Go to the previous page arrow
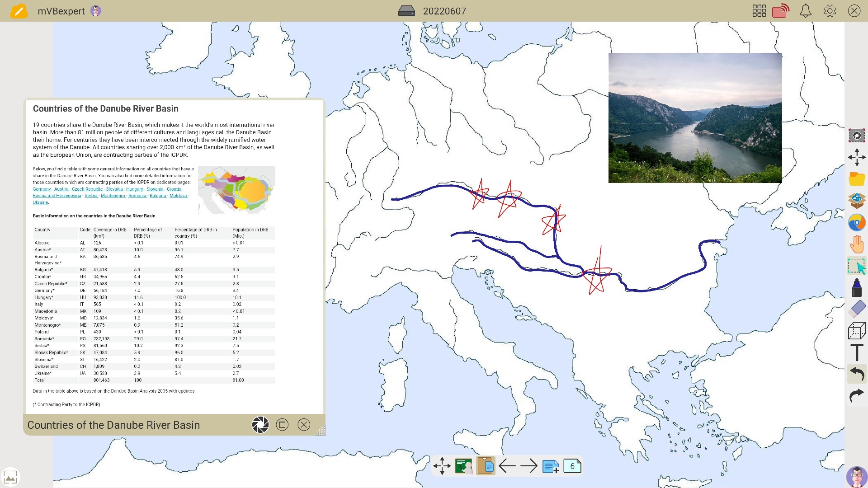 coord(507,466)
